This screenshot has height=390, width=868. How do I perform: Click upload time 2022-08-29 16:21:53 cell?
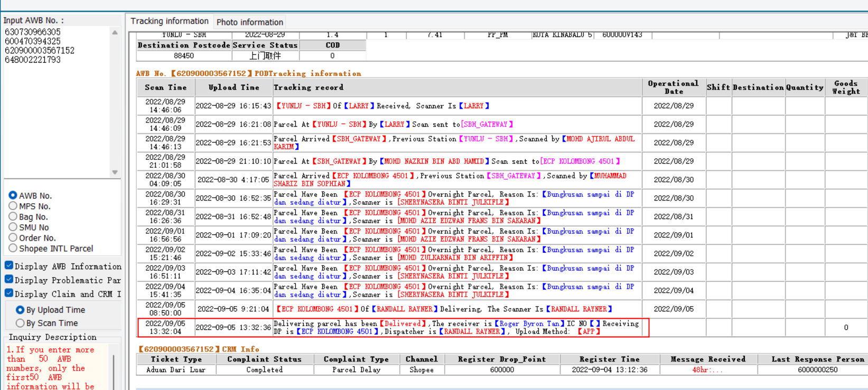[234, 142]
